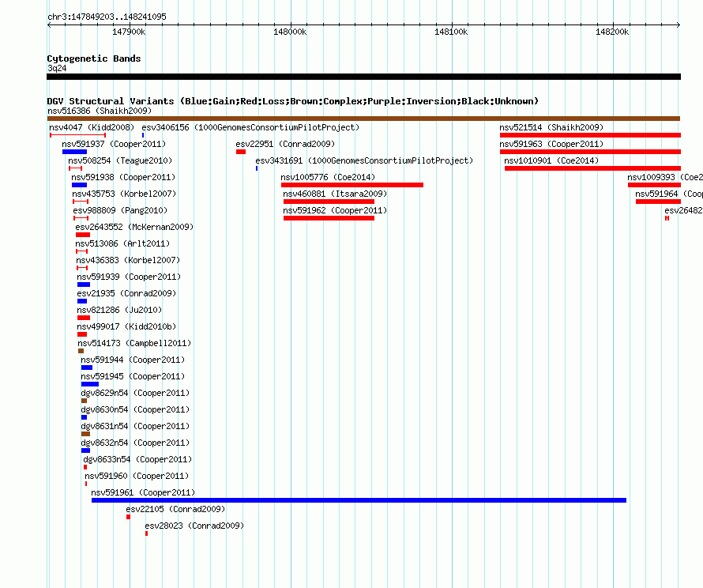Click the red esv2643552 bar

(x=83, y=235)
